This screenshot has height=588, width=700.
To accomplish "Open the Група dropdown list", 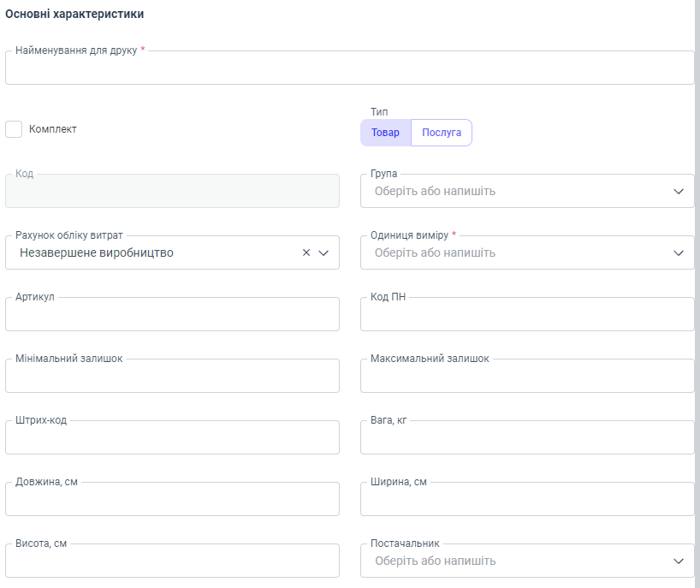I will [678, 192].
